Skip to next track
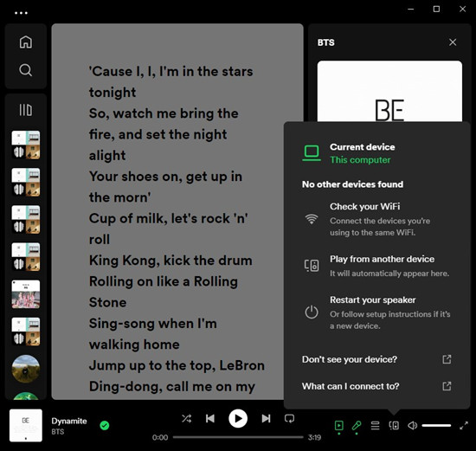 click(x=266, y=418)
